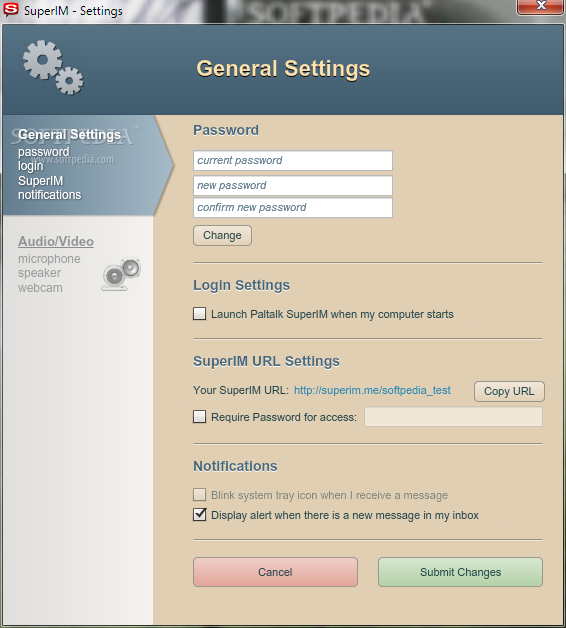Click the Copy URL button
This screenshot has height=628, width=566.
tap(509, 391)
